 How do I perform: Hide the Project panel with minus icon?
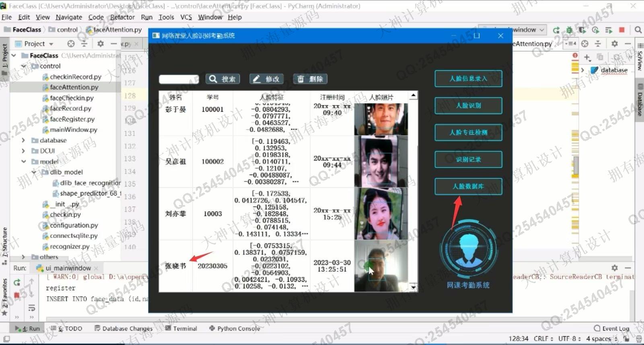pos(114,43)
